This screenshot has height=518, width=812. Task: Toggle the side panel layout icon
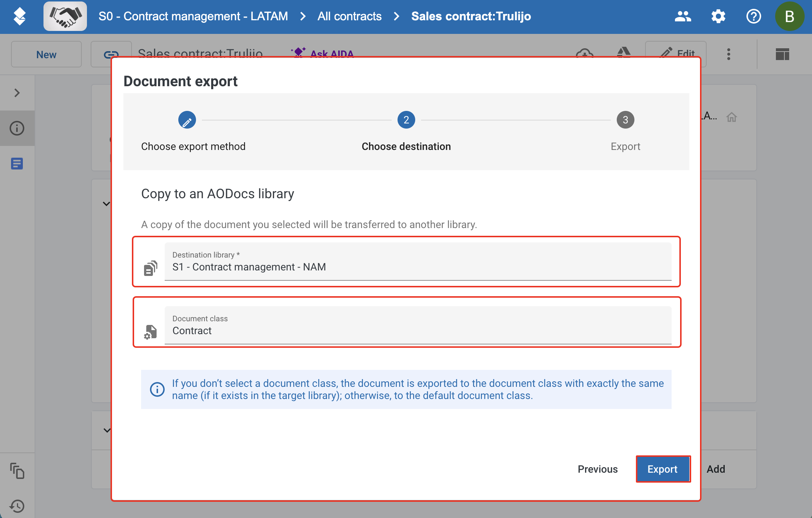tap(782, 54)
